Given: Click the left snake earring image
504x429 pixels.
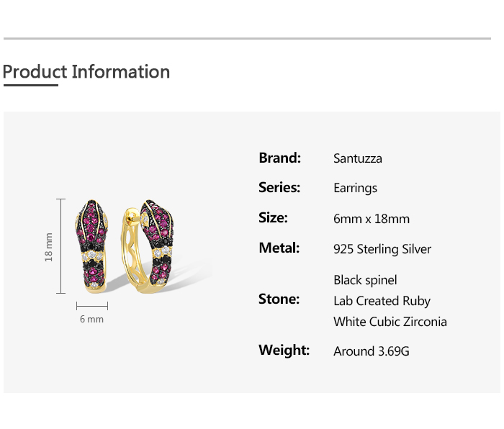Looking at the screenshot, I should [95, 246].
